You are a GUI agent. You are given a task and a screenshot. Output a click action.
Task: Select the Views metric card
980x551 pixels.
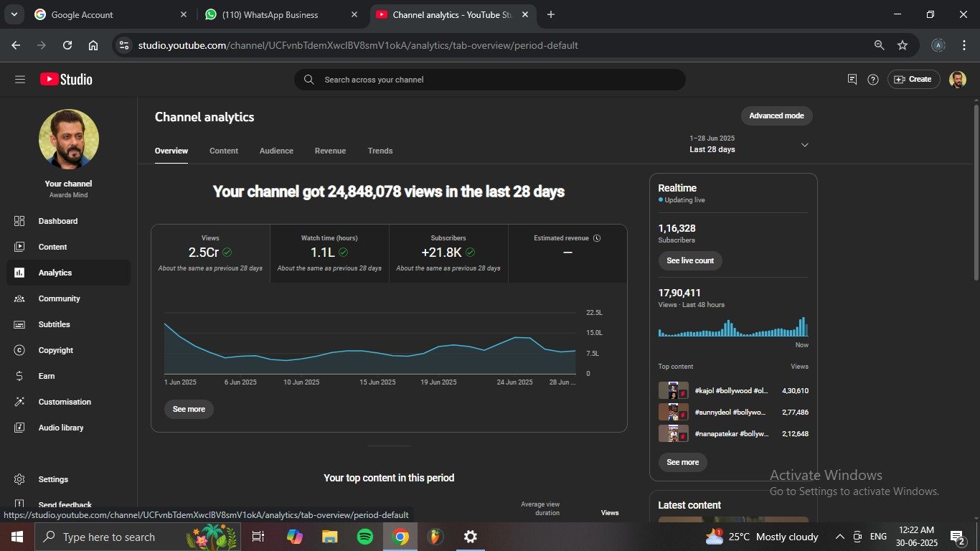click(210, 254)
